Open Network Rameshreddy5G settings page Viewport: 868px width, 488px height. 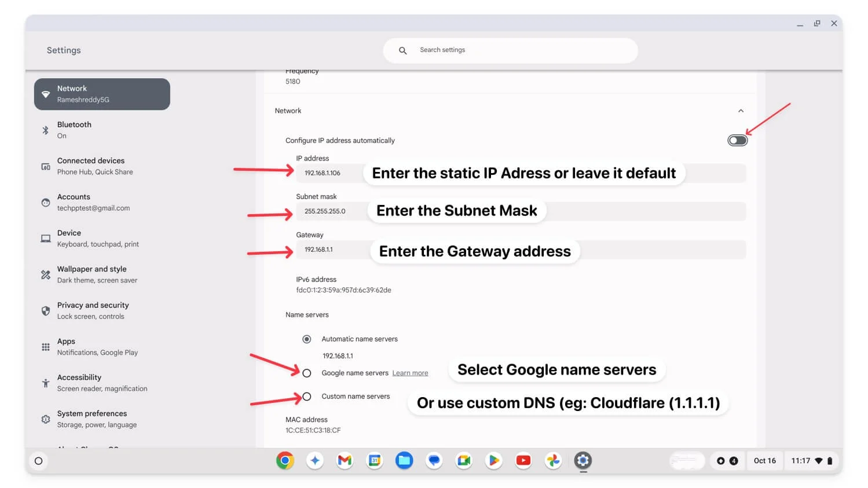102,94
